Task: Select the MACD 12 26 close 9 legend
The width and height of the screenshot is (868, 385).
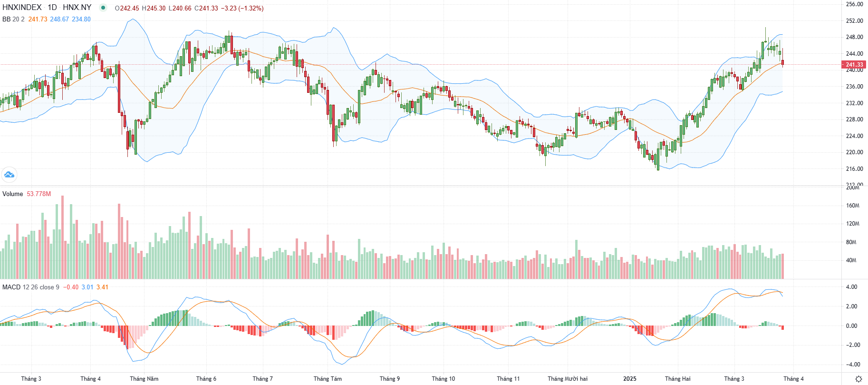Action: (x=31, y=287)
